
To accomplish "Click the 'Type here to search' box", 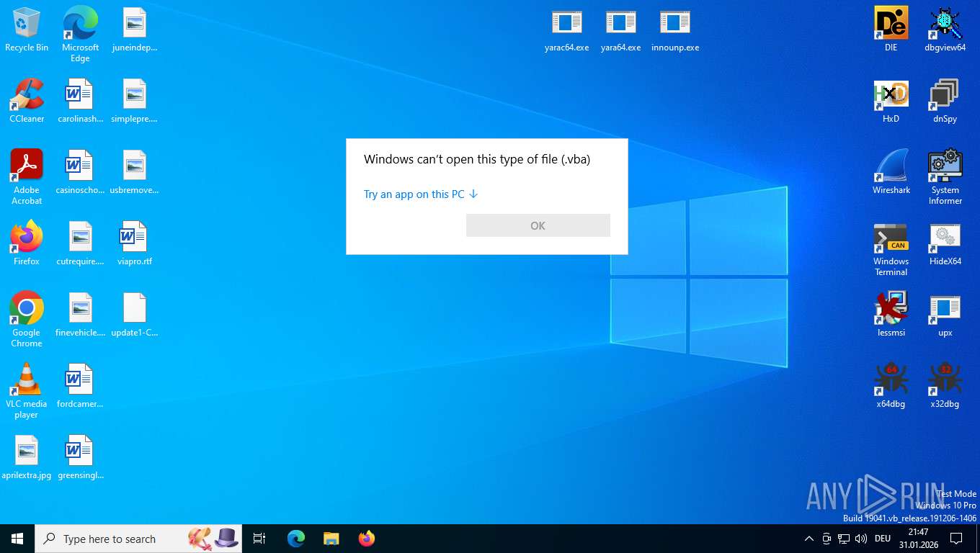I will coord(138,539).
